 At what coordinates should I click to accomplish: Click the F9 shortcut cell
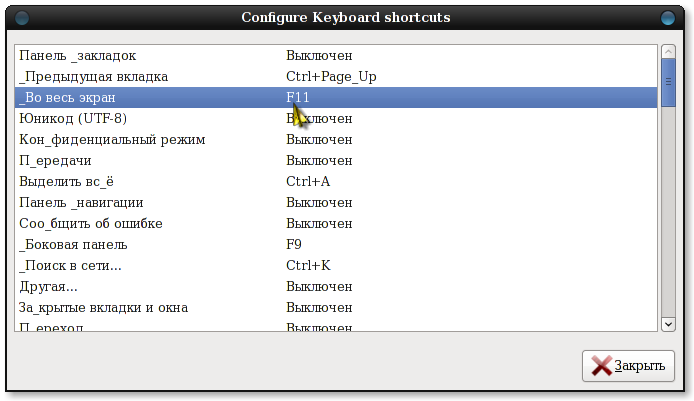coord(294,245)
